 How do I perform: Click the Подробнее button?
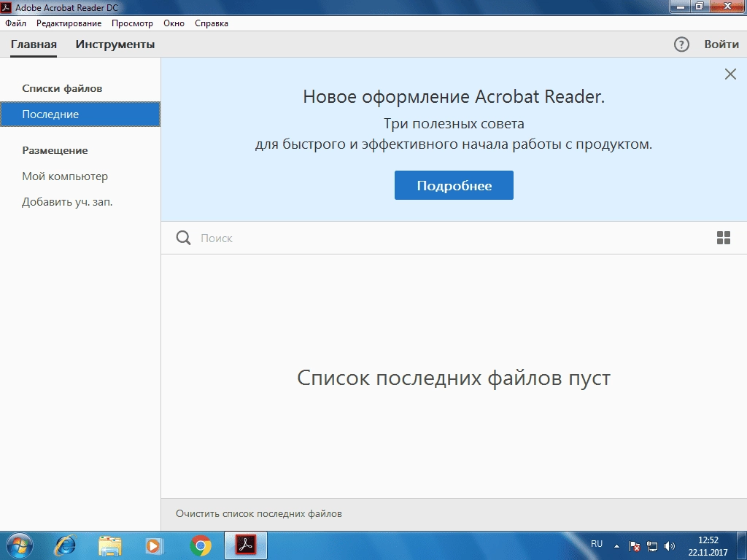[x=454, y=185]
